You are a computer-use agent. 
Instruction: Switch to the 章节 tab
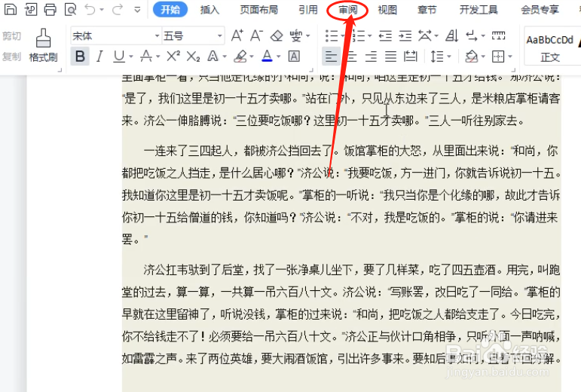tap(427, 10)
